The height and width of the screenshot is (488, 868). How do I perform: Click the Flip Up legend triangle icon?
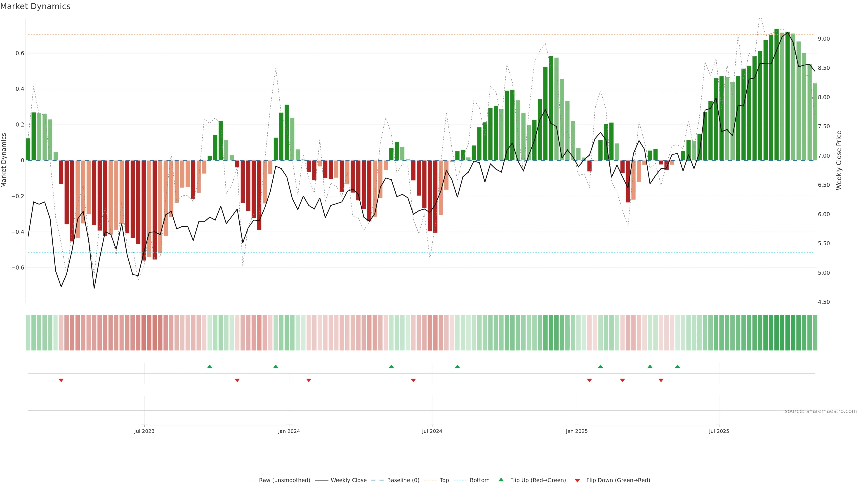pyautogui.click(x=501, y=480)
